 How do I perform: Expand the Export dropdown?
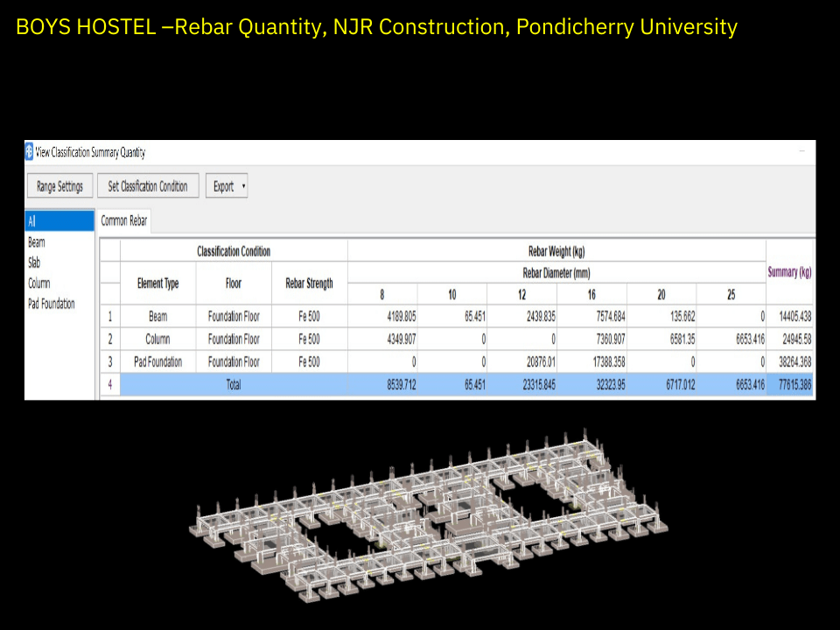coord(227,185)
